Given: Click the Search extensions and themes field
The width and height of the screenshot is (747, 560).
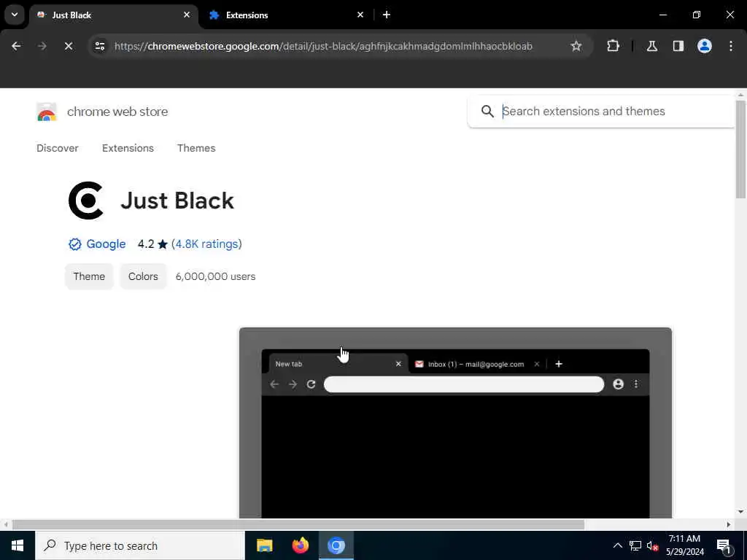Looking at the screenshot, I should (601, 112).
